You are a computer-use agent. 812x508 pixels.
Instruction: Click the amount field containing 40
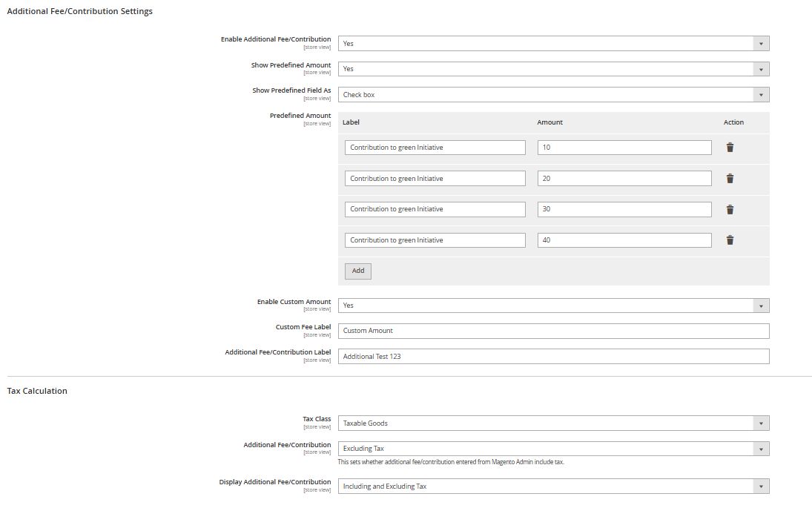(624, 240)
